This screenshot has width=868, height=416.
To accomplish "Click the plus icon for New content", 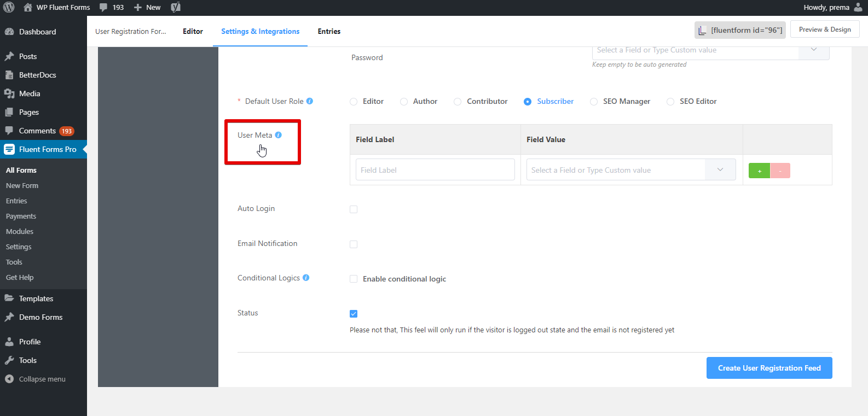I will click(x=138, y=8).
